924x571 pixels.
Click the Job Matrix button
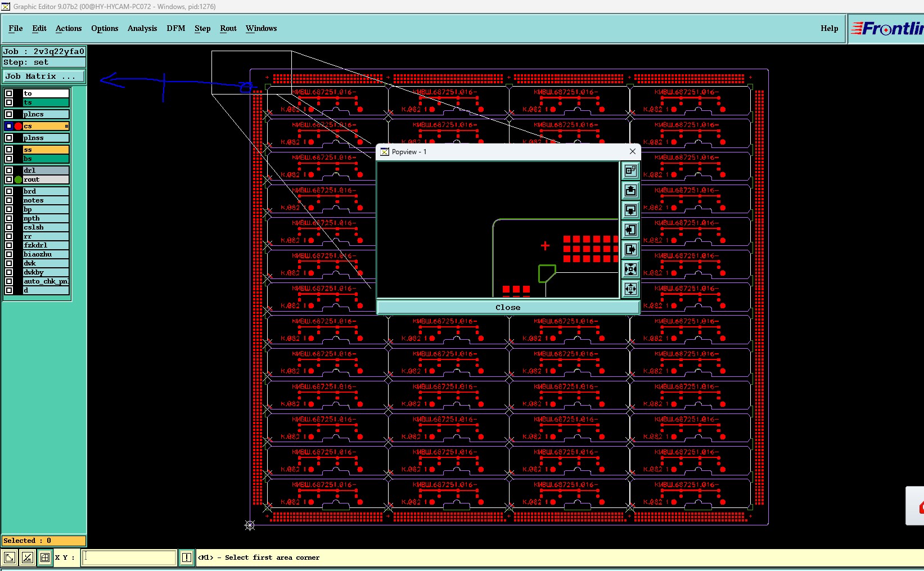[x=44, y=76]
